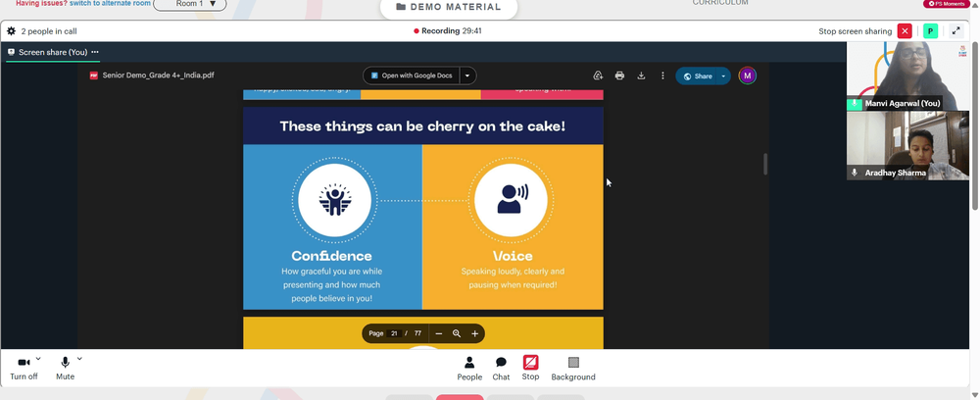Open the Chat panel

point(501,368)
